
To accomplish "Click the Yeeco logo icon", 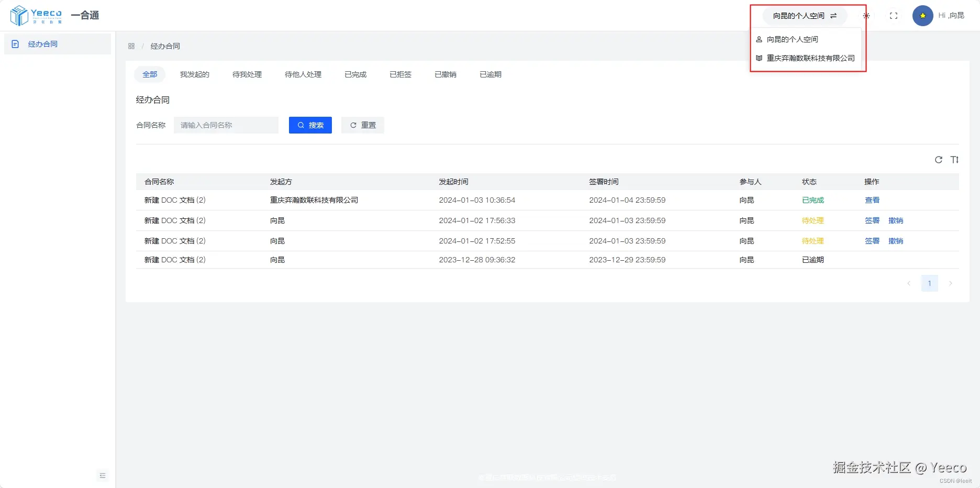I will (x=19, y=15).
